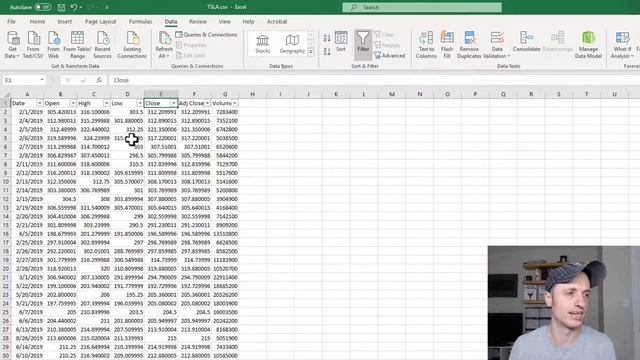This screenshot has width=640, height=360.
Task: Apply Flash Fill
Action: (447, 44)
